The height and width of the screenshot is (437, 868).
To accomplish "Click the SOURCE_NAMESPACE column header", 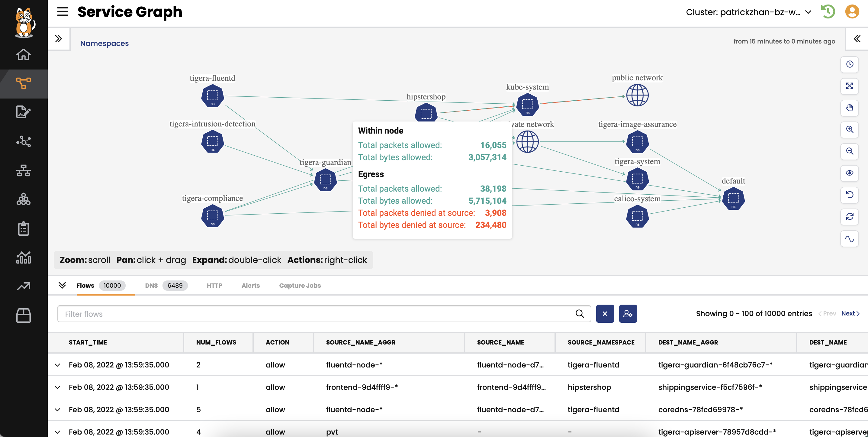I will 601,342.
